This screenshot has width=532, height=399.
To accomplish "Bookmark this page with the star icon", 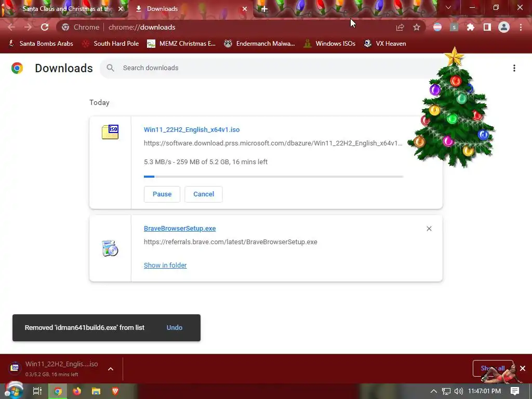I will [417, 27].
